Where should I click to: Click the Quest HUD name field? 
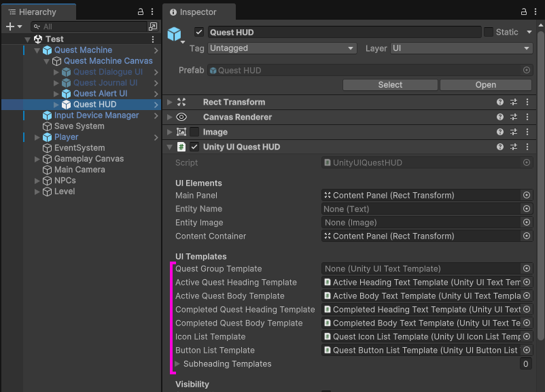pos(345,33)
